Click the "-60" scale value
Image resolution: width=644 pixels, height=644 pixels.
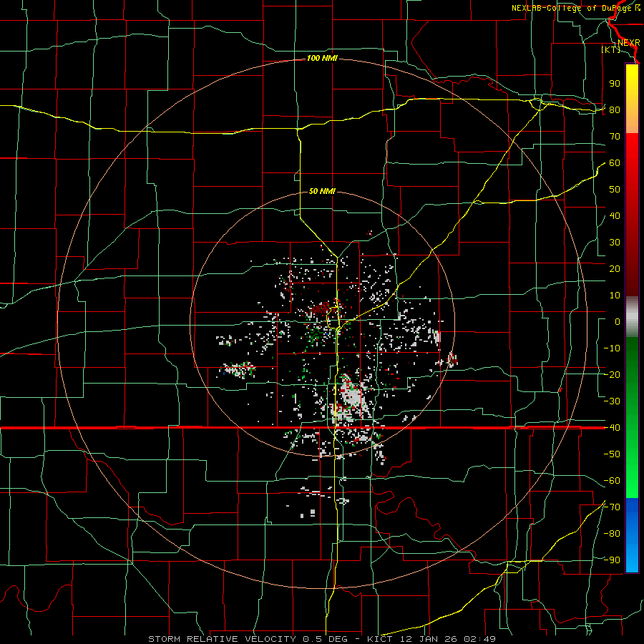[x=612, y=481]
